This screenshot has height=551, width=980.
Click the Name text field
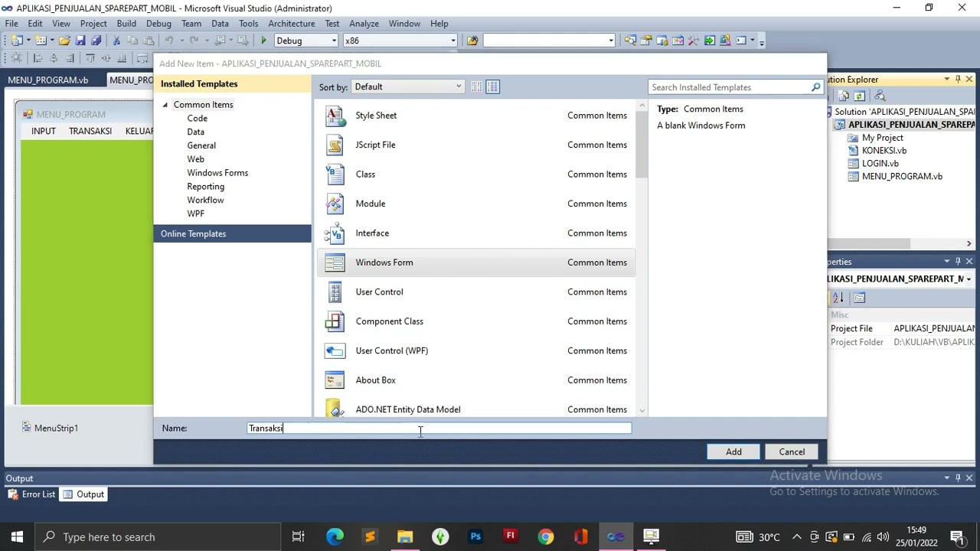pos(439,429)
